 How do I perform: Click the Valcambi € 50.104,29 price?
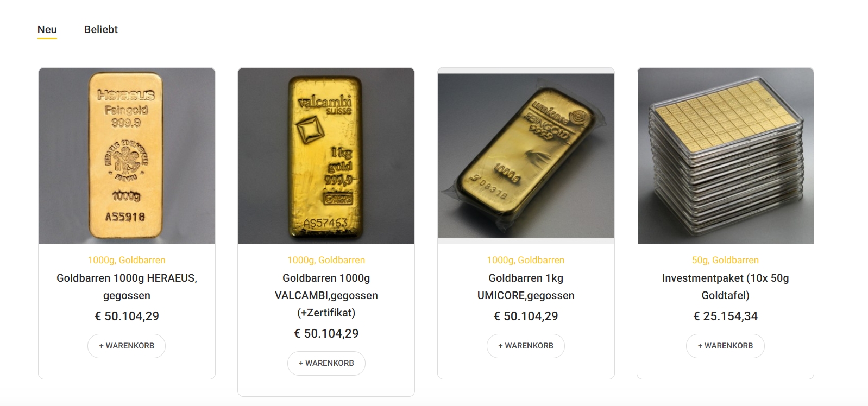point(326,333)
